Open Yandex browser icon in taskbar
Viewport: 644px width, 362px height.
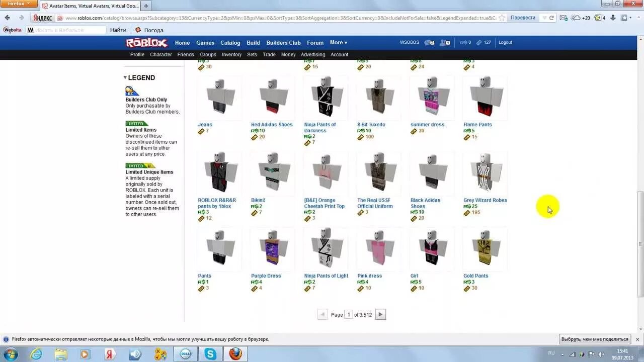(x=111, y=354)
